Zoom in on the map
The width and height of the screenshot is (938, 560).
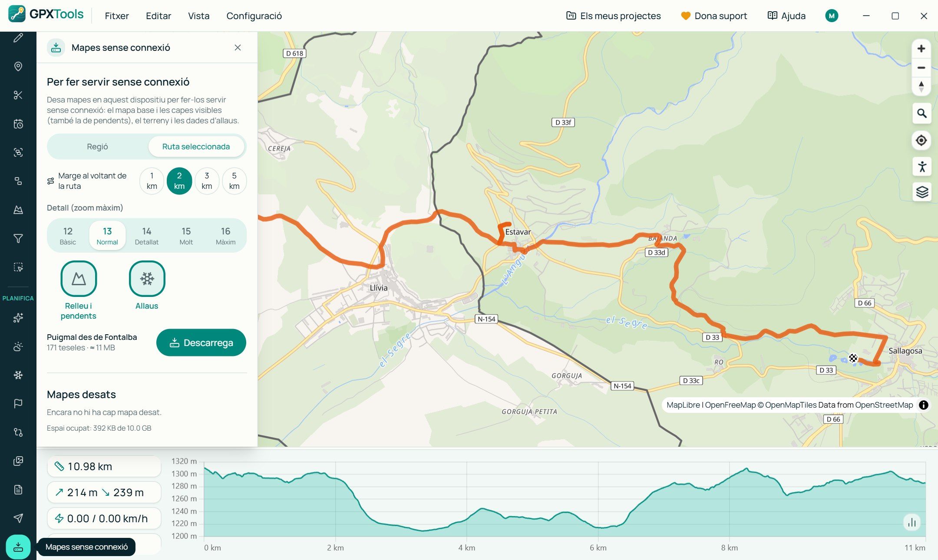click(921, 49)
